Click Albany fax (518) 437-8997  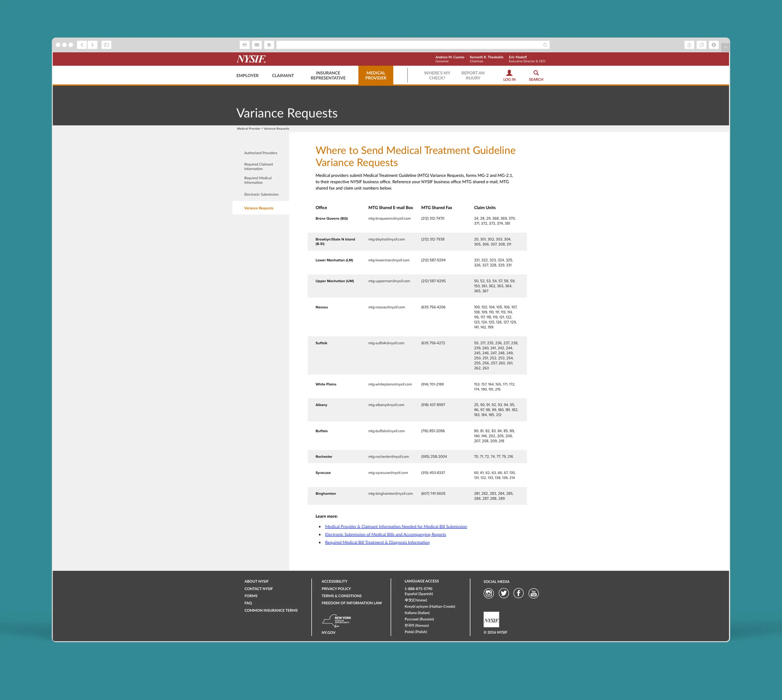click(433, 405)
